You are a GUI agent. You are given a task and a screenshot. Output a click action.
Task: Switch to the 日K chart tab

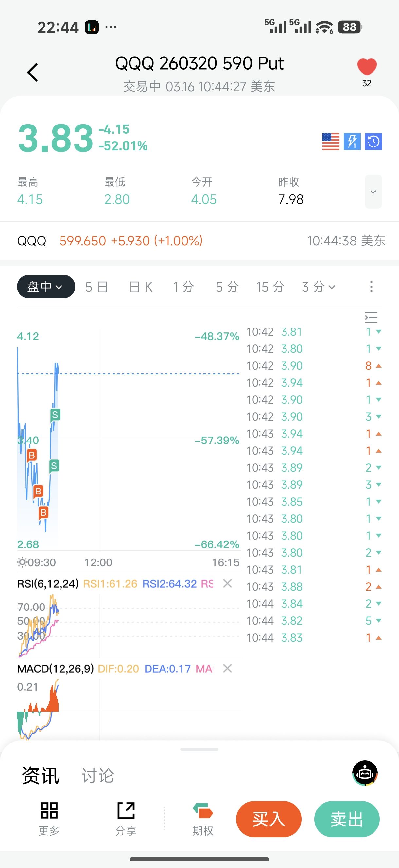(x=141, y=287)
